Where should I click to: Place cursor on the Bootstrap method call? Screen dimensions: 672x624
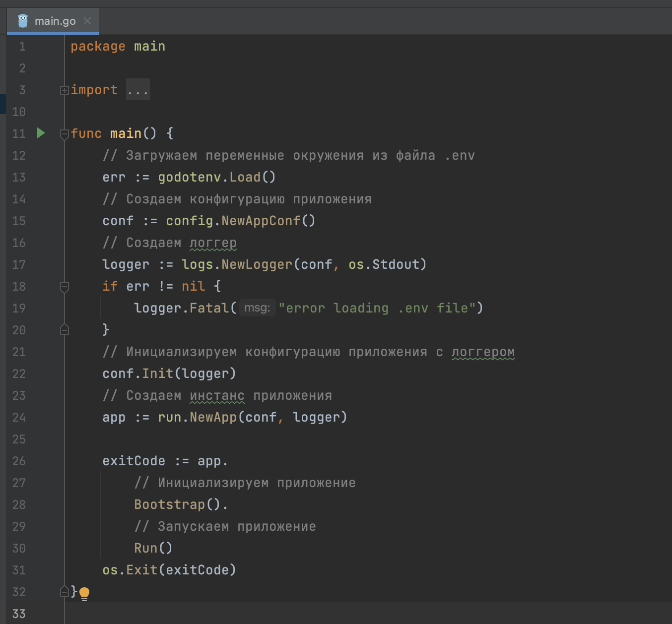point(169,504)
